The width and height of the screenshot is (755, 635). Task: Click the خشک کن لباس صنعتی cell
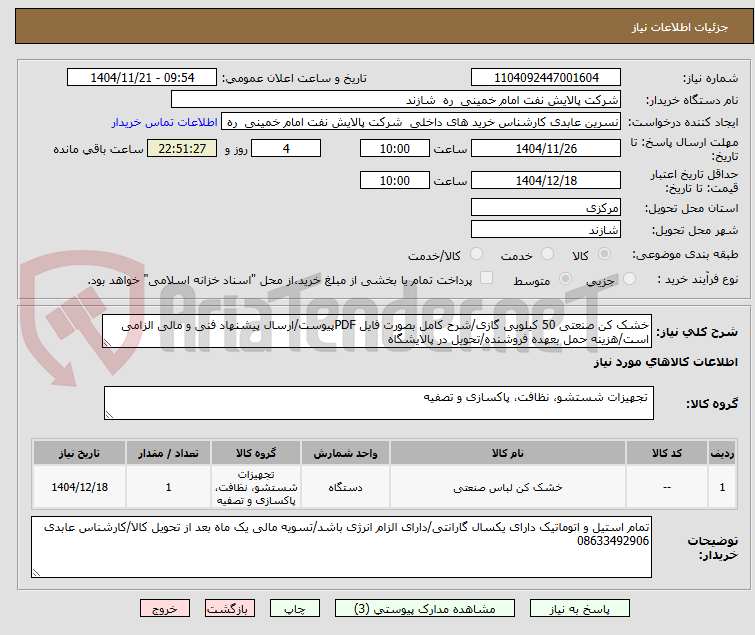(x=508, y=487)
